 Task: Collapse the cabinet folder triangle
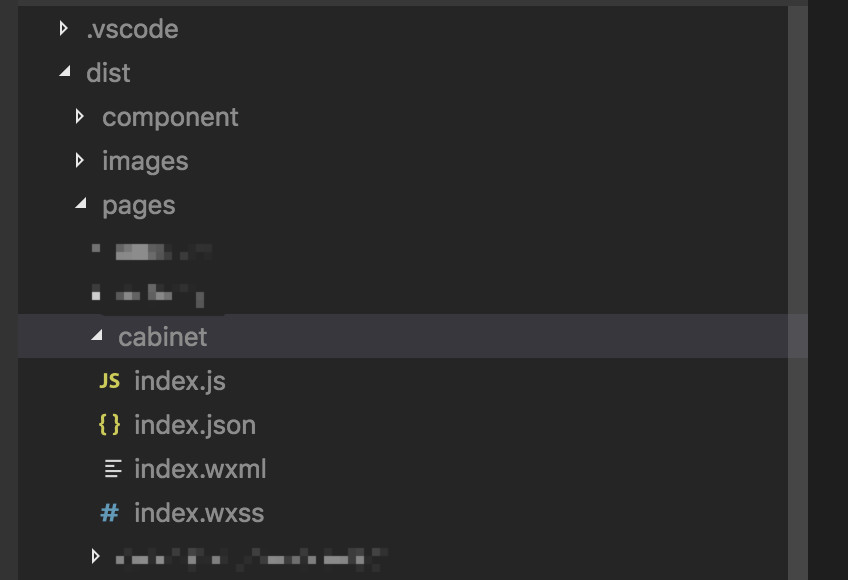click(x=97, y=335)
